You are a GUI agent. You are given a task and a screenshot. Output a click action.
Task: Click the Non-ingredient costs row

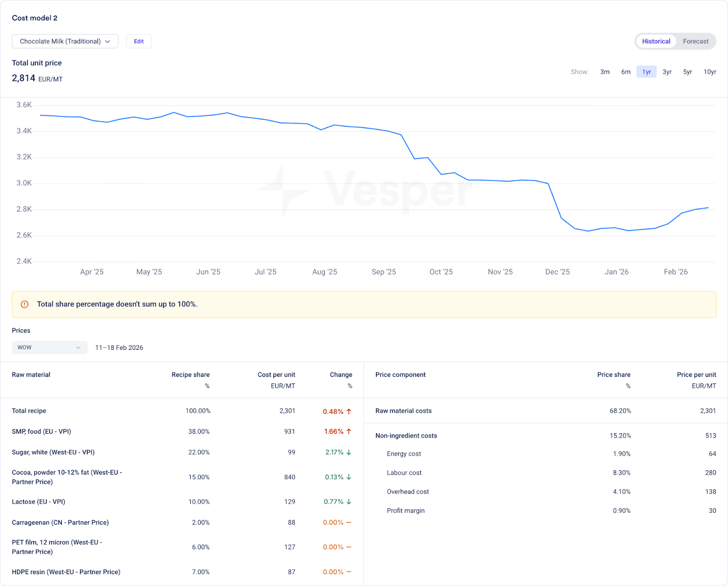click(406, 436)
